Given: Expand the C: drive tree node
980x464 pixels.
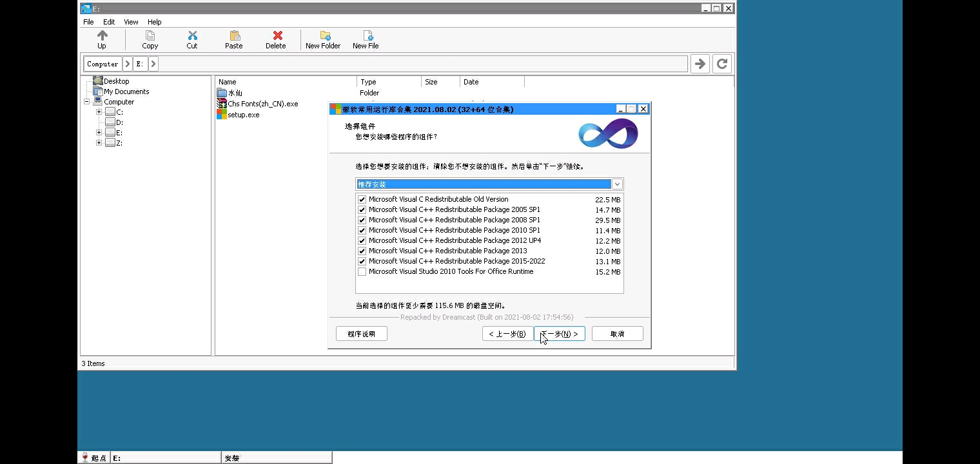Looking at the screenshot, I should [x=99, y=112].
